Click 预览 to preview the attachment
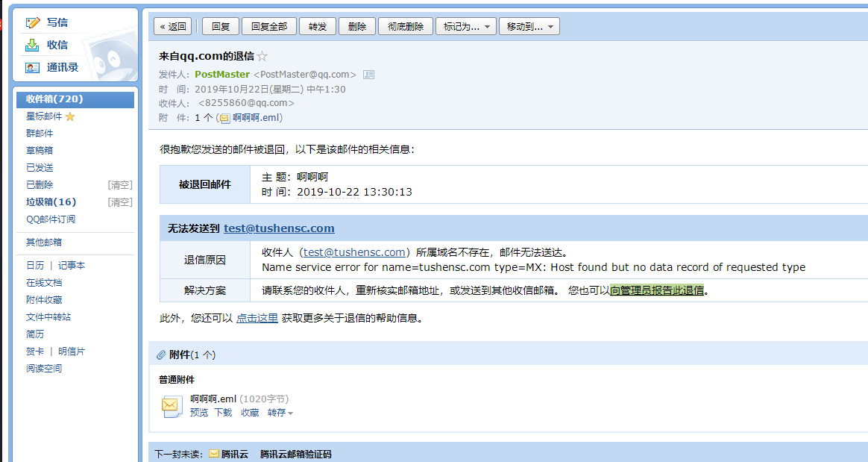868x462 pixels. click(199, 413)
